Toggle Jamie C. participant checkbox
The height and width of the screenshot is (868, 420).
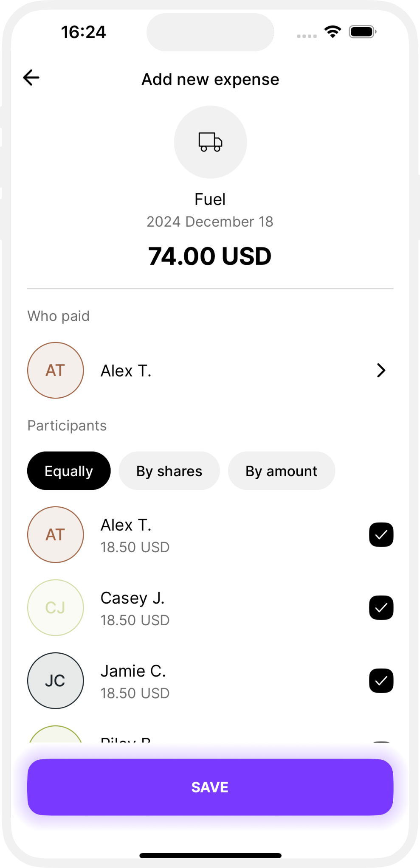[x=381, y=680]
